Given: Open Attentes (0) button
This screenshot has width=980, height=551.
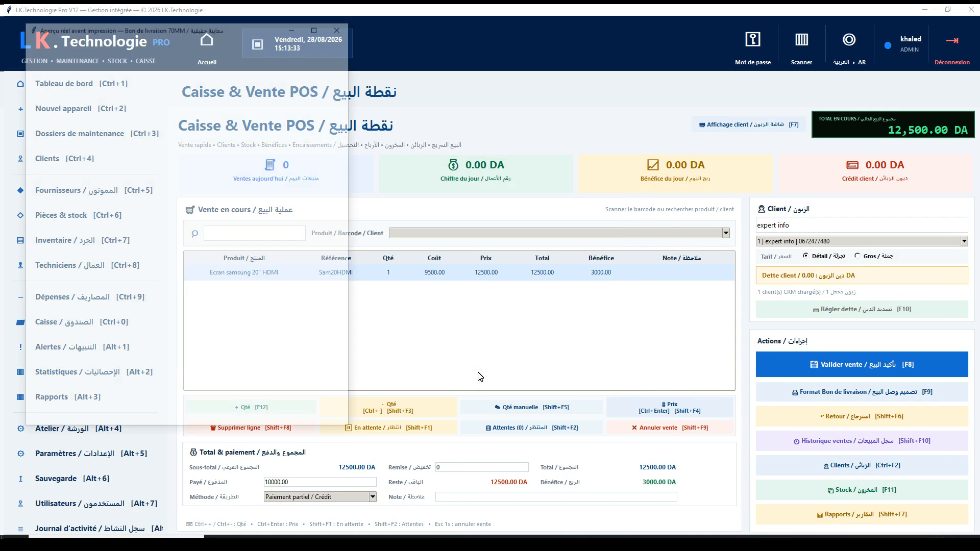Looking at the screenshot, I should (532, 428).
